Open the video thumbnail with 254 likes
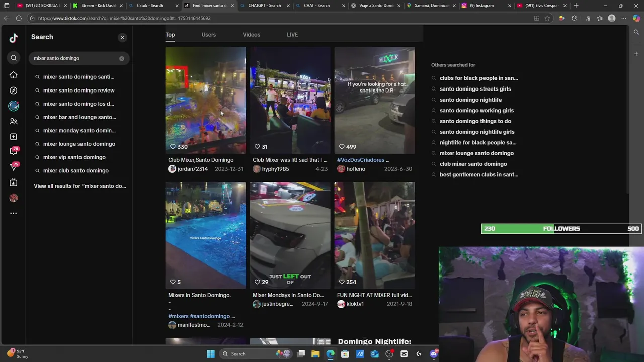Screen dimensions: 644x362 (375, 235)
